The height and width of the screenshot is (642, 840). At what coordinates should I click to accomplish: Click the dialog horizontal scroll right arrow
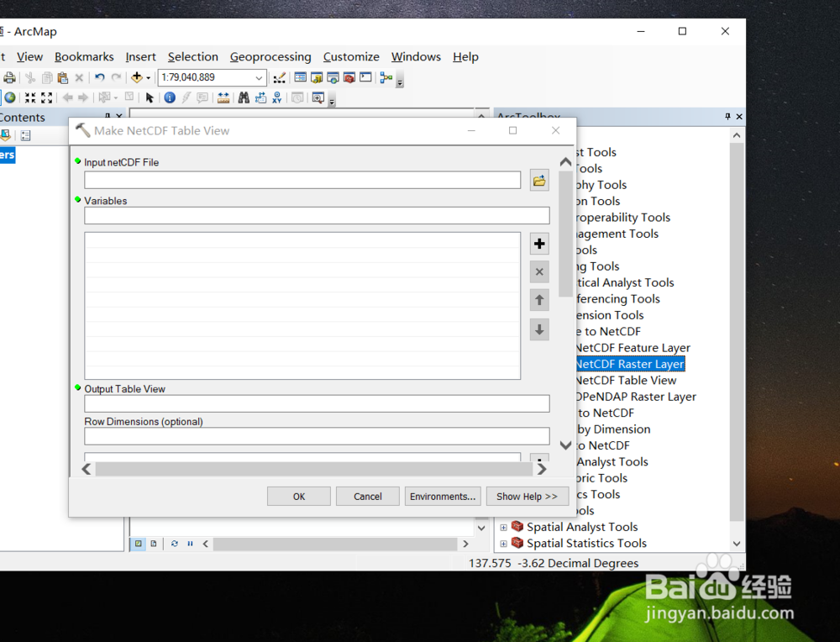tap(542, 469)
